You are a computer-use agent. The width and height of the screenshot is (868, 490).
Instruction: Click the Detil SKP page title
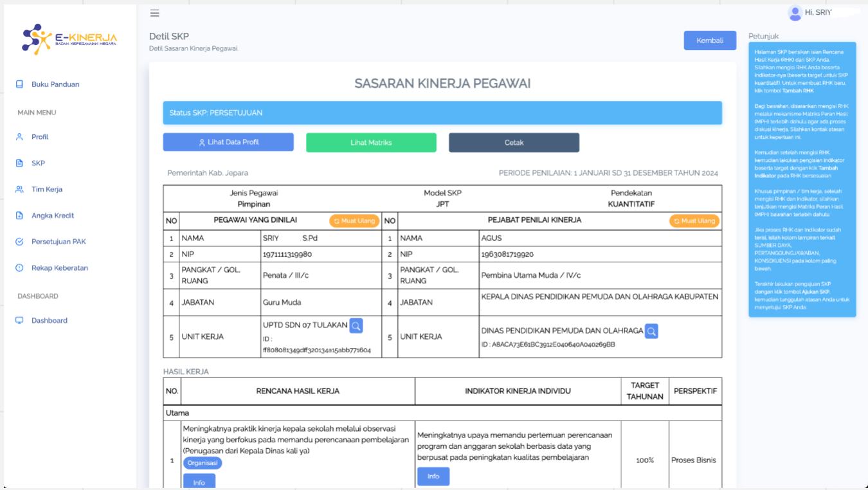[169, 37]
